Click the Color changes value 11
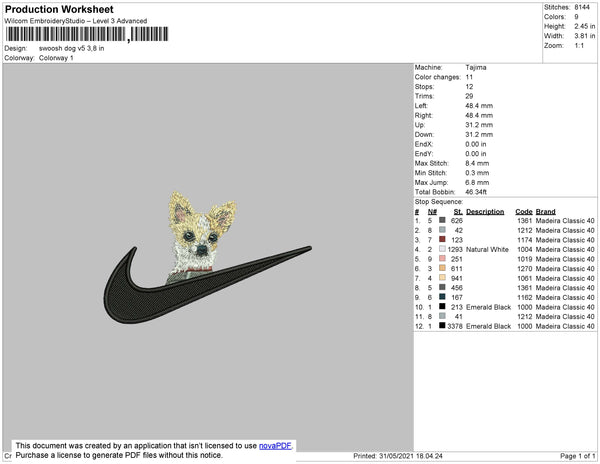600x464 pixels. click(469, 77)
